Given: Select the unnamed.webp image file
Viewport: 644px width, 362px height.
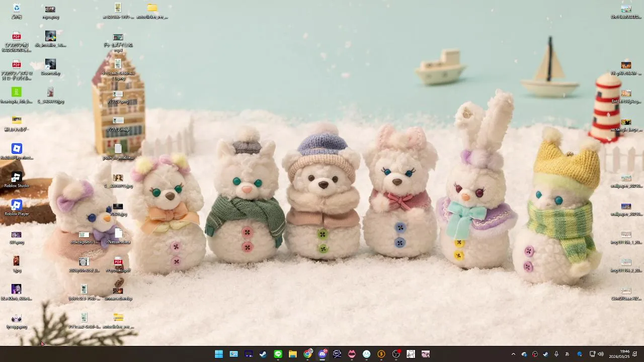Looking at the screenshot, I should (118, 293).
